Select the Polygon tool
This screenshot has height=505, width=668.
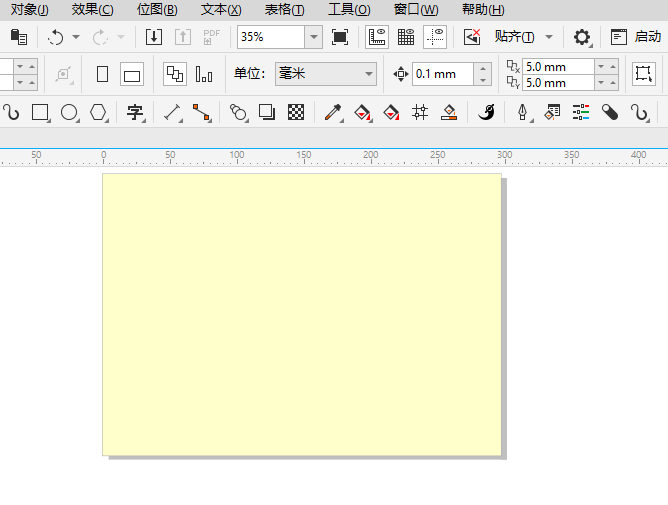98,113
